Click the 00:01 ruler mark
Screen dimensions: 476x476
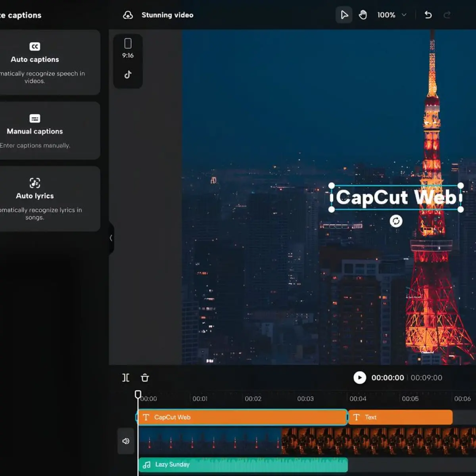[200, 399]
